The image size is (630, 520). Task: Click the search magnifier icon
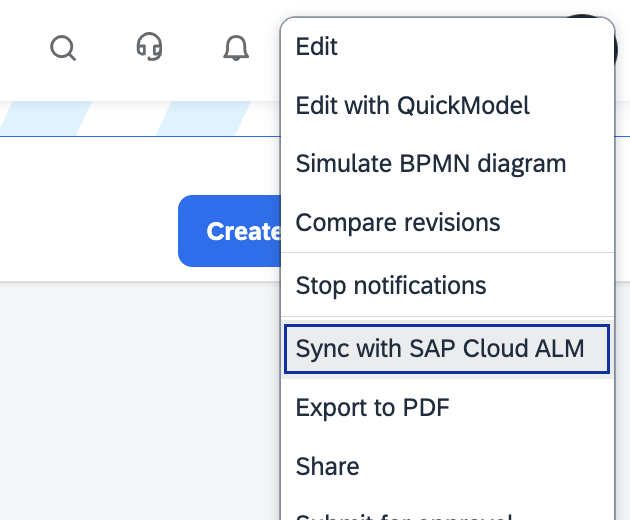63,47
